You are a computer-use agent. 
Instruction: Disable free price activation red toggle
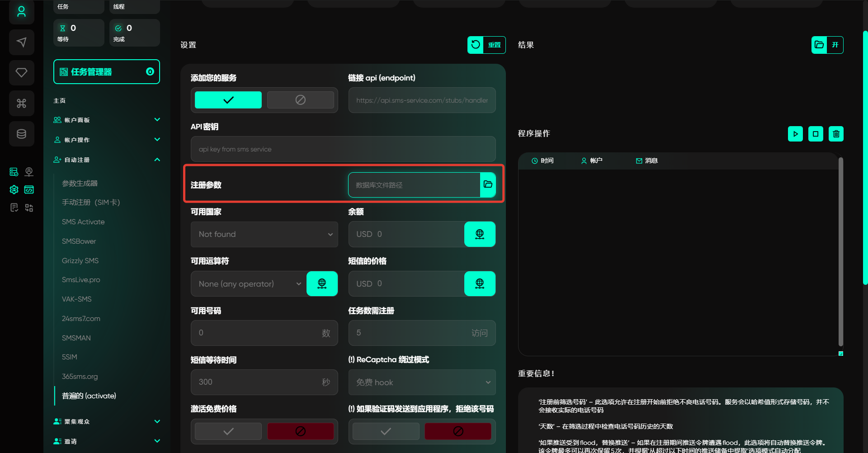[300, 431]
